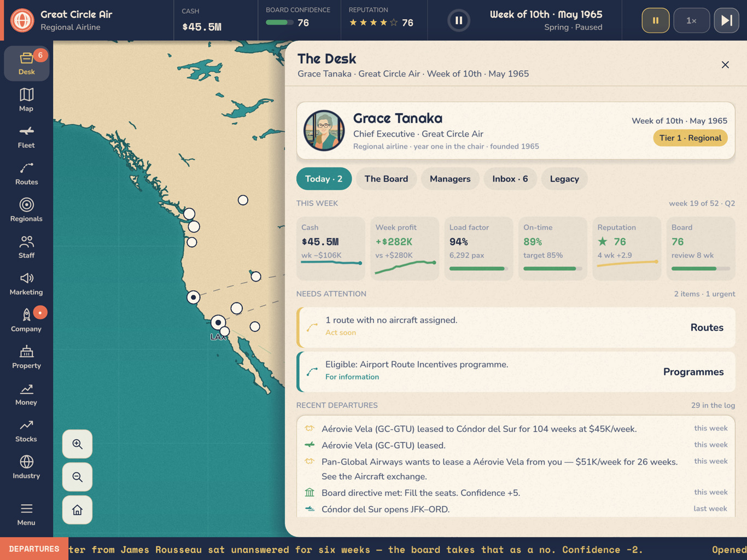The height and width of the screenshot is (560, 747).
Task: Open the hamburger Menu
Action: pos(26,514)
